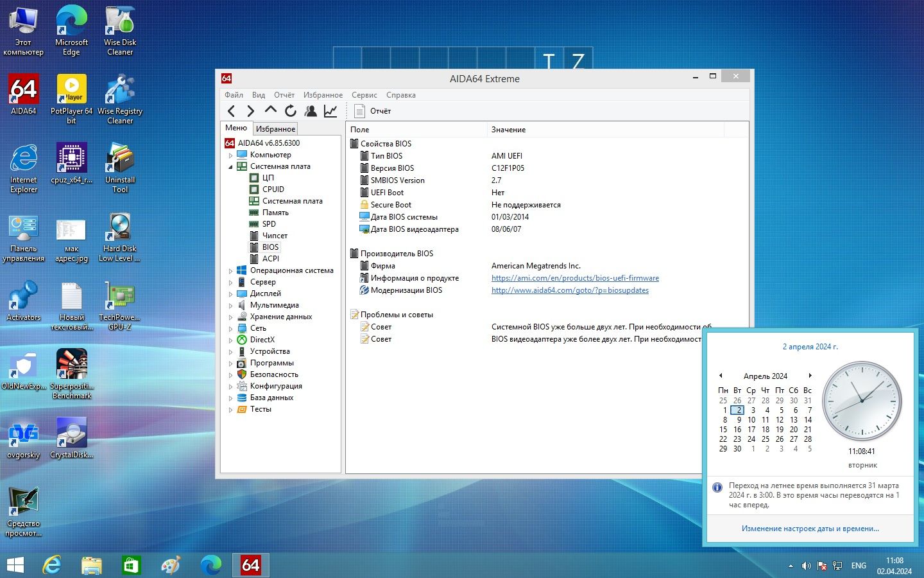Viewport: 924px width, 578px height.
Task: Click the Up-level arrow toolbar icon
Action: (x=271, y=111)
